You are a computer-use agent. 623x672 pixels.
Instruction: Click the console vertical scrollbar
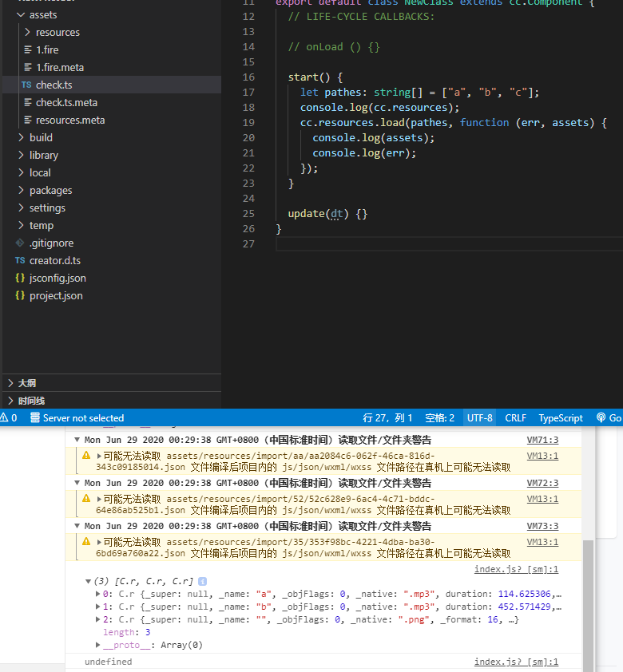coord(588,604)
